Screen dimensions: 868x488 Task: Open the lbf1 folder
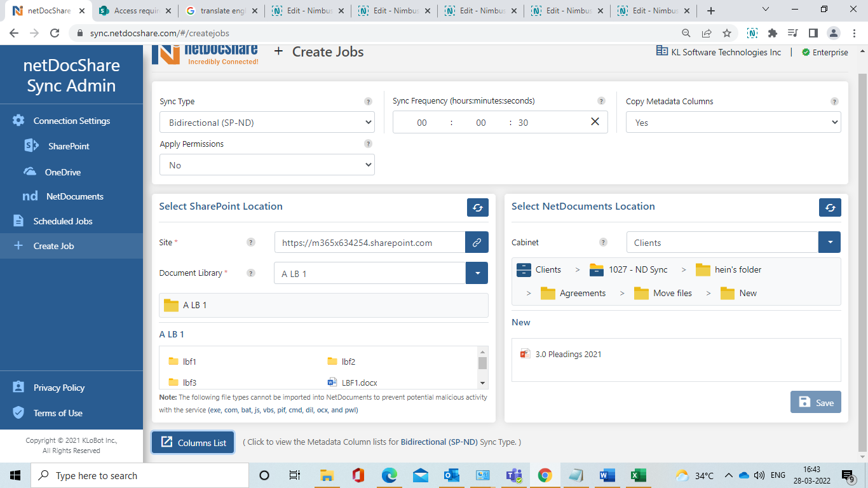point(182,362)
